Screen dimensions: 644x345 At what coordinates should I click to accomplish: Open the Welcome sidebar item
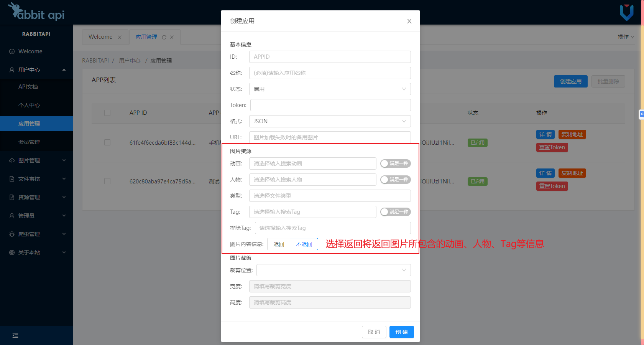pos(36,51)
